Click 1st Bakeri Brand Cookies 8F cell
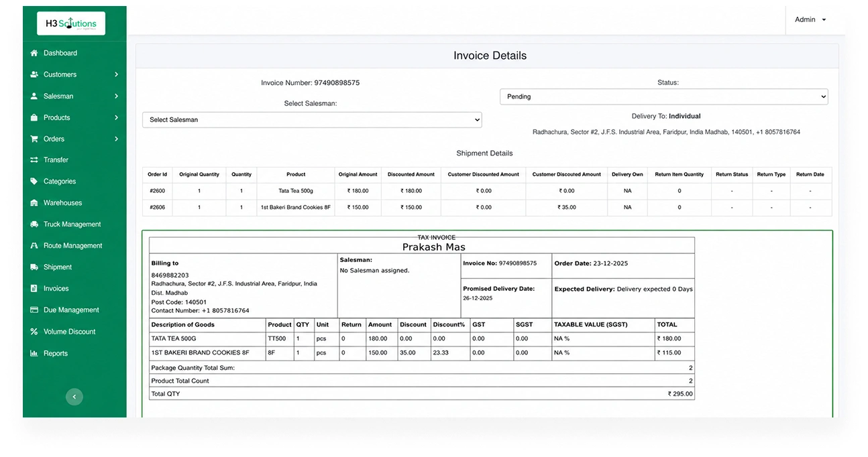 tap(296, 208)
